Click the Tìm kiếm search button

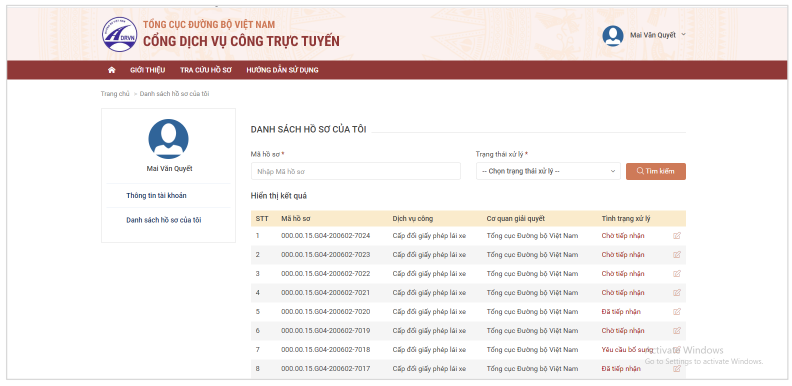656,171
